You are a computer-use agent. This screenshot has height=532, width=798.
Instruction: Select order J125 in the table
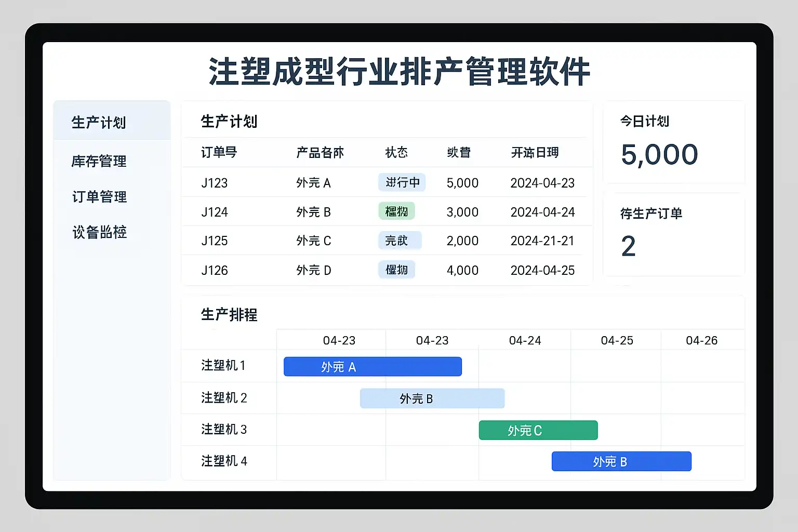coord(214,241)
